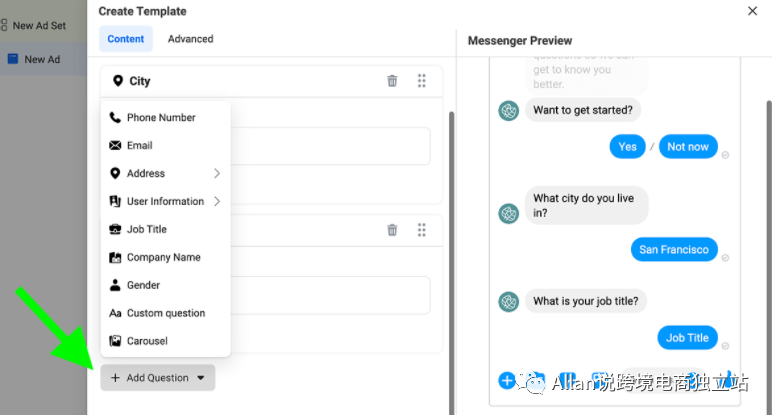Click drag handle on the City question

click(422, 81)
